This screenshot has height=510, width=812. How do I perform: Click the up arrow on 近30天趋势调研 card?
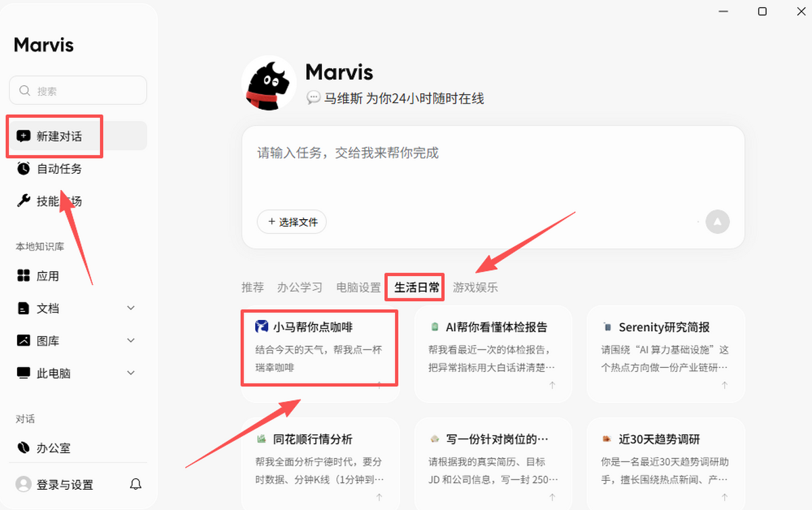point(725,497)
